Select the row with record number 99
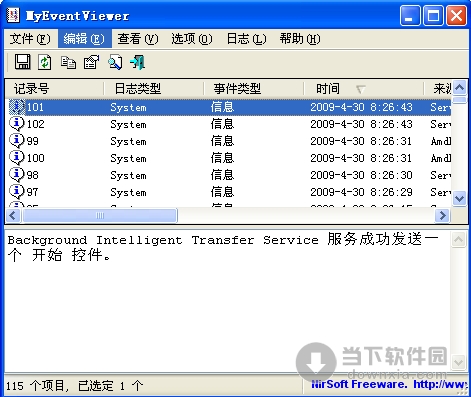The image size is (471, 397). 228,141
